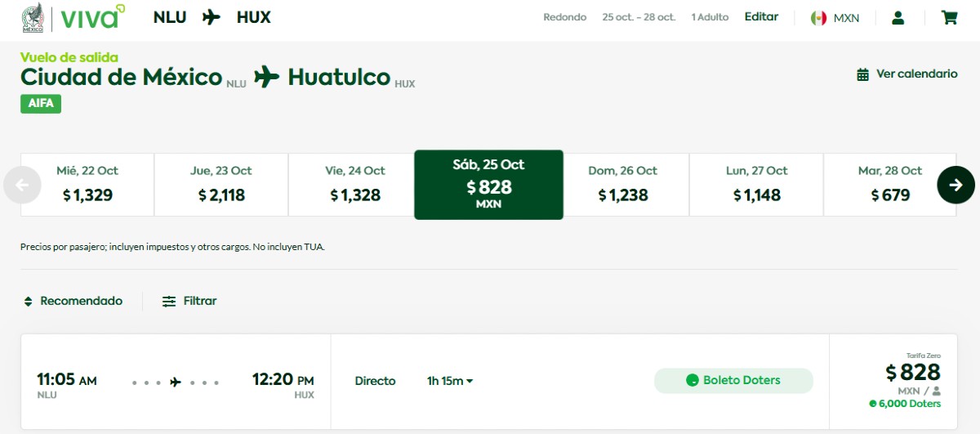
Task: Click the calendar icon beside Ver calendario
Action: [862, 74]
